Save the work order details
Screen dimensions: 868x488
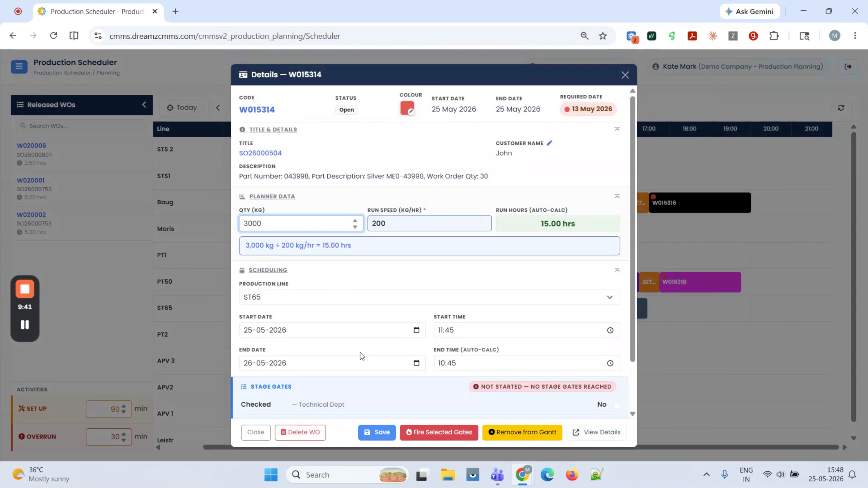(377, 432)
